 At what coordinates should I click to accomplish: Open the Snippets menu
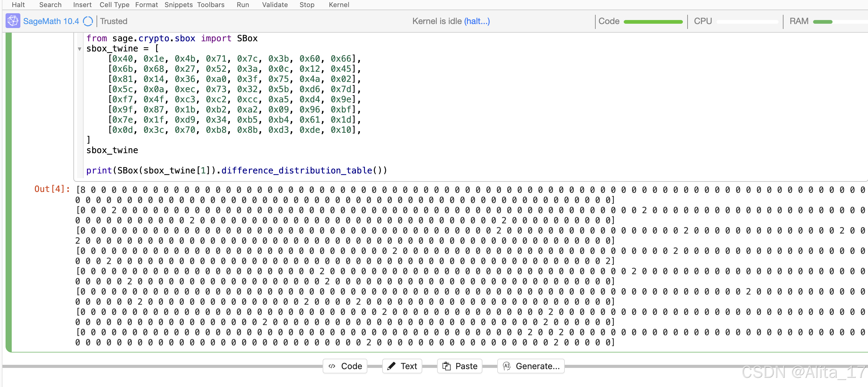click(178, 5)
